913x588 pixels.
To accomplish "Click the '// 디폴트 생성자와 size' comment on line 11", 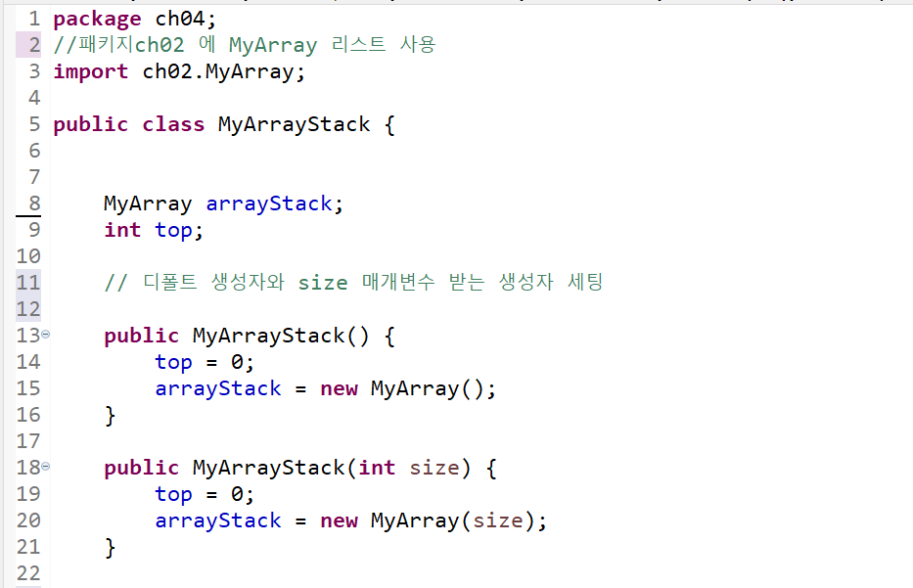I will pos(226,283).
